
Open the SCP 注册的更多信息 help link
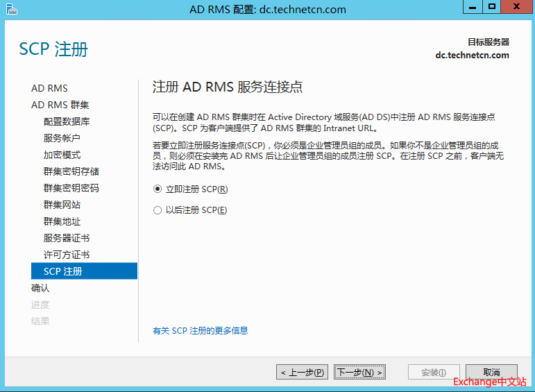(200, 331)
